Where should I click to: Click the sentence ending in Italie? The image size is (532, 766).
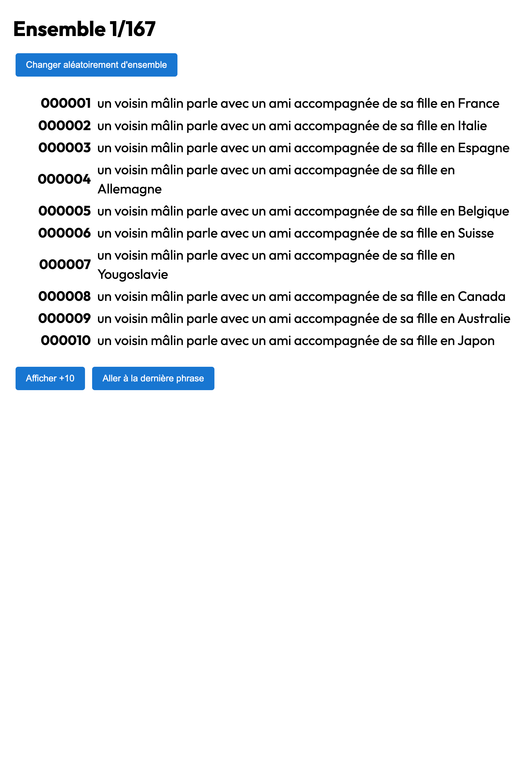(292, 126)
